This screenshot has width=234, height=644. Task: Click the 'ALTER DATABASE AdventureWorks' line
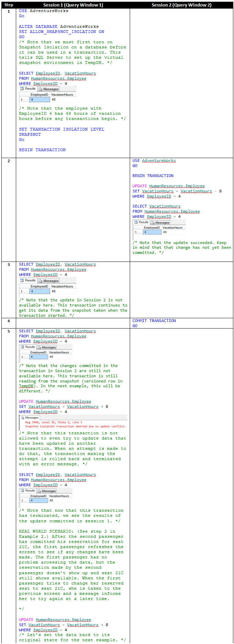click(x=59, y=26)
